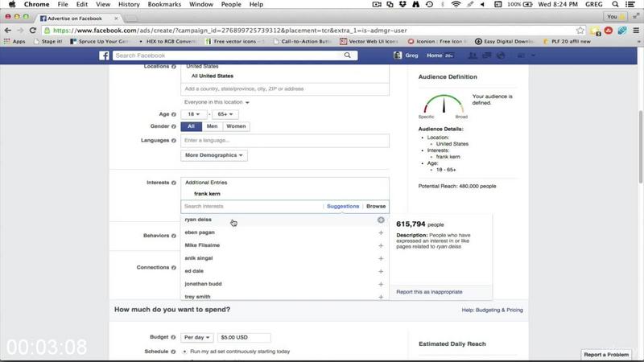Click info icon next to Schedule

click(x=173, y=352)
